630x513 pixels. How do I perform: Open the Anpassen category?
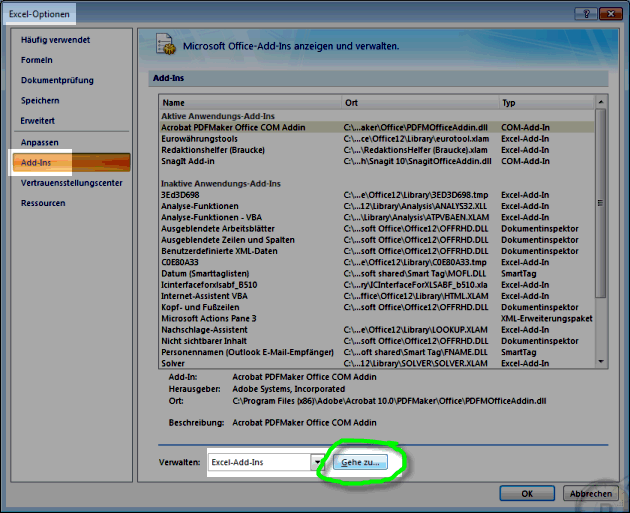point(39,142)
